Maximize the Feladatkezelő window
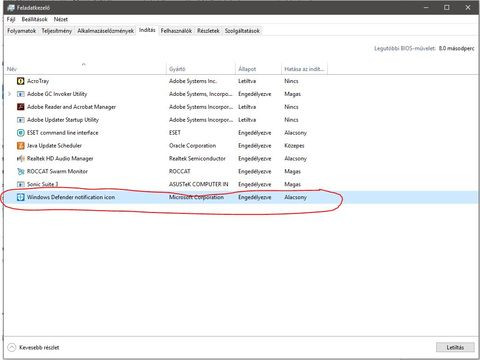Image resolution: width=480 pixels, height=360 pixels. [x=447, y=7]
